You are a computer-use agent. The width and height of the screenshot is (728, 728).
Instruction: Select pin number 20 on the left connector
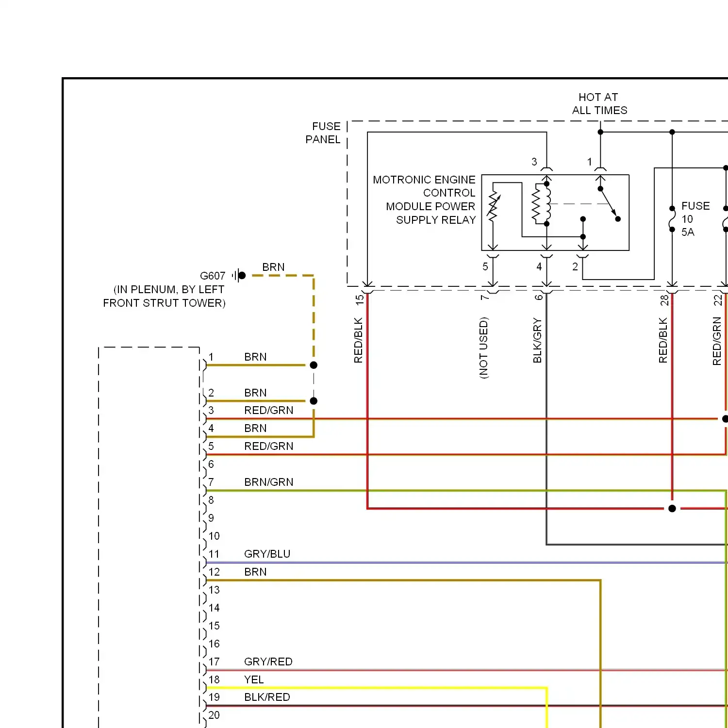214,715
